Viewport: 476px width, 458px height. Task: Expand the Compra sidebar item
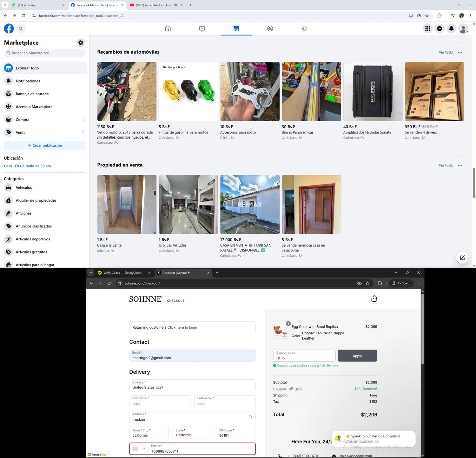click(x=45, y=120)
